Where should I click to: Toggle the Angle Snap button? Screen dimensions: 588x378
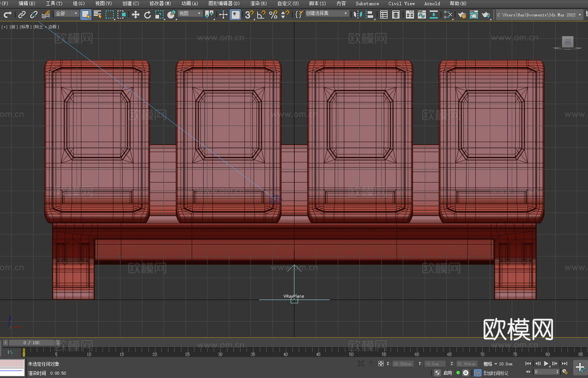(x=261, y=14)
